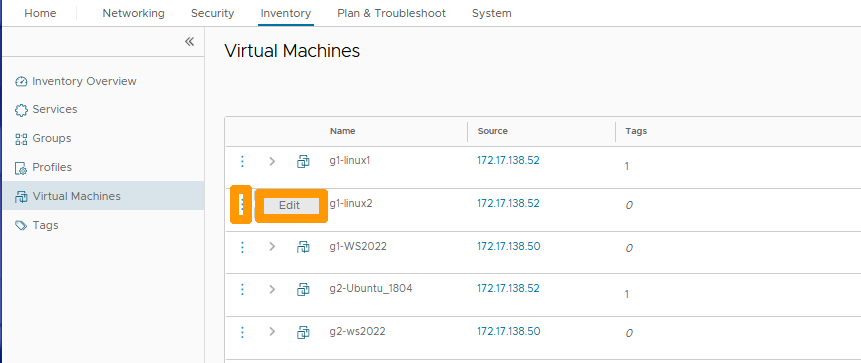The width and height of the screenshot is (861, 363).
Task: Collapse the sidebar with the double-chevron icon
Action: click(189, 42)
